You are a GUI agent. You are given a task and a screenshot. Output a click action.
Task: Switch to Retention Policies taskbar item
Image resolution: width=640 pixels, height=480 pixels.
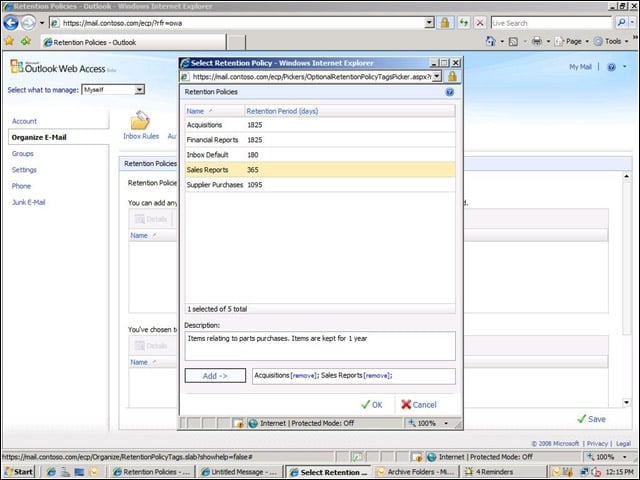[152, 472]
